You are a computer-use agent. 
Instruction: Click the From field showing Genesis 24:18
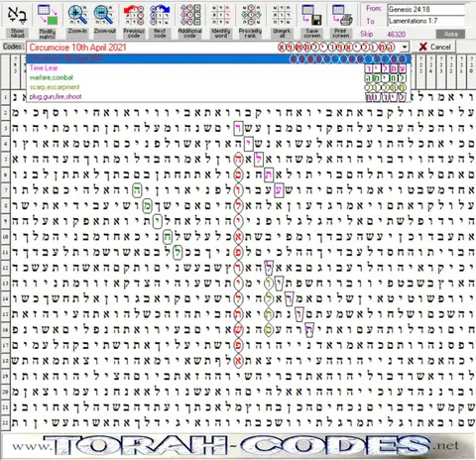click(x=426, y=10)
